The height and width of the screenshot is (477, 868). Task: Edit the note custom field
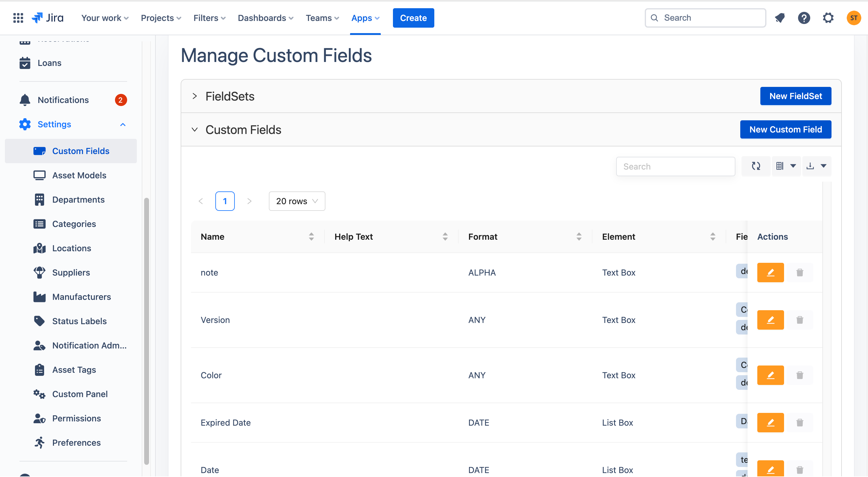tap(770, 272)
